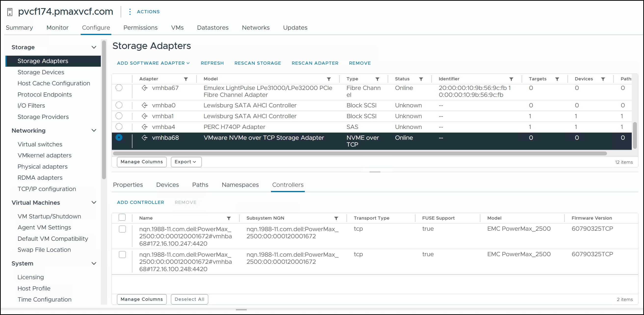
Task: Collapse the Networking section in sidebar
Action: [x=94, y=130]
